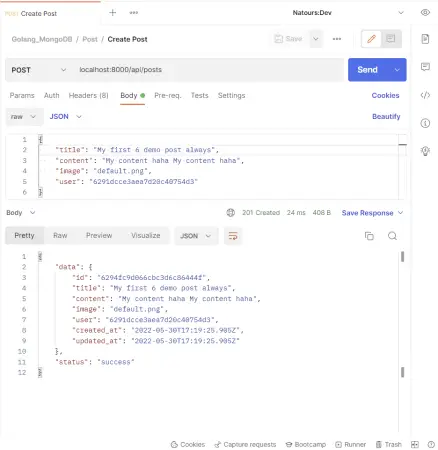Viewport: 438px width, 450px height.
Task: Switch to the Headers (8) tab
Action: (x=88, y=96)
